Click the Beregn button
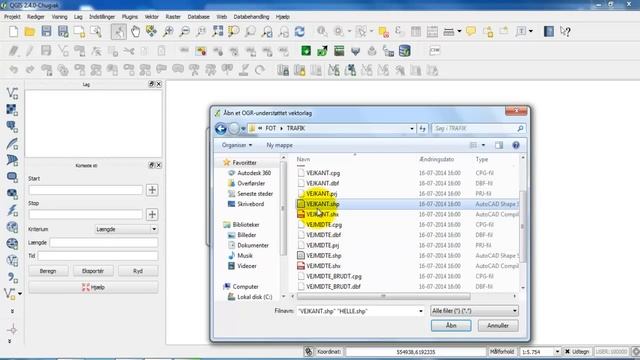The height and width of the screenshot is (360, 640). 48,271
